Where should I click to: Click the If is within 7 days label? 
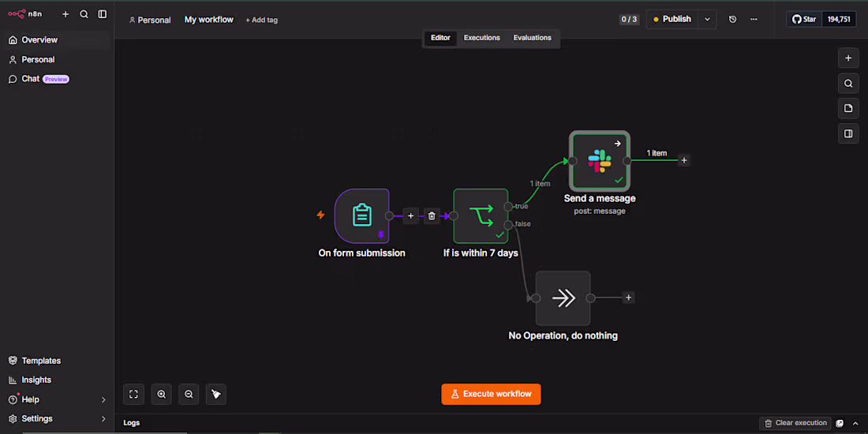click(481, 253)
